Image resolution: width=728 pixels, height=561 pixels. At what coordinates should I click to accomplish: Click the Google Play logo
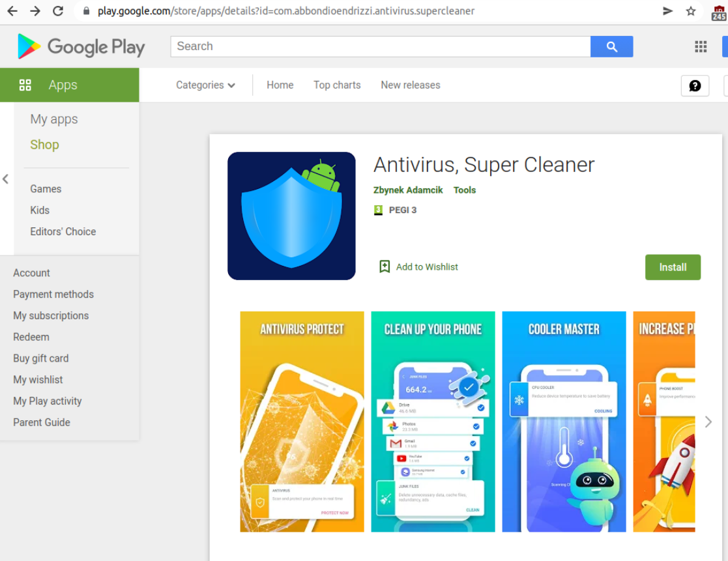pyautogui.click(x=81, y=46)
